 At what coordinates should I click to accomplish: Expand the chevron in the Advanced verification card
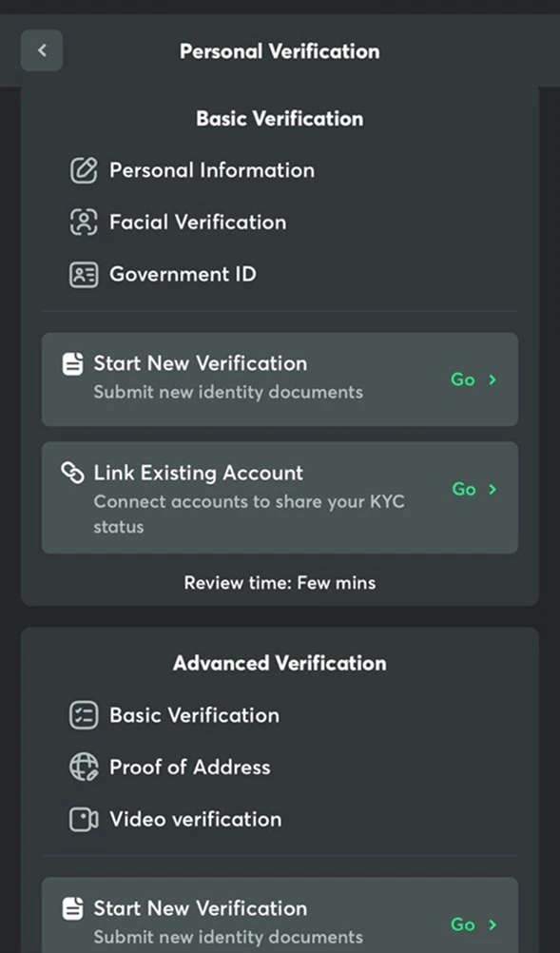pyautogui.click(x=493, y=924)
